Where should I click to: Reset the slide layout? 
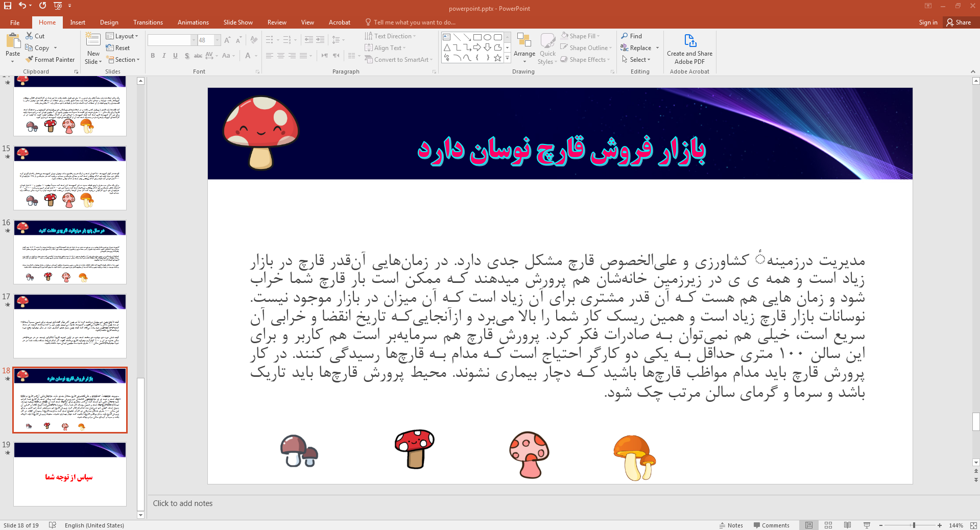(118, 48)
